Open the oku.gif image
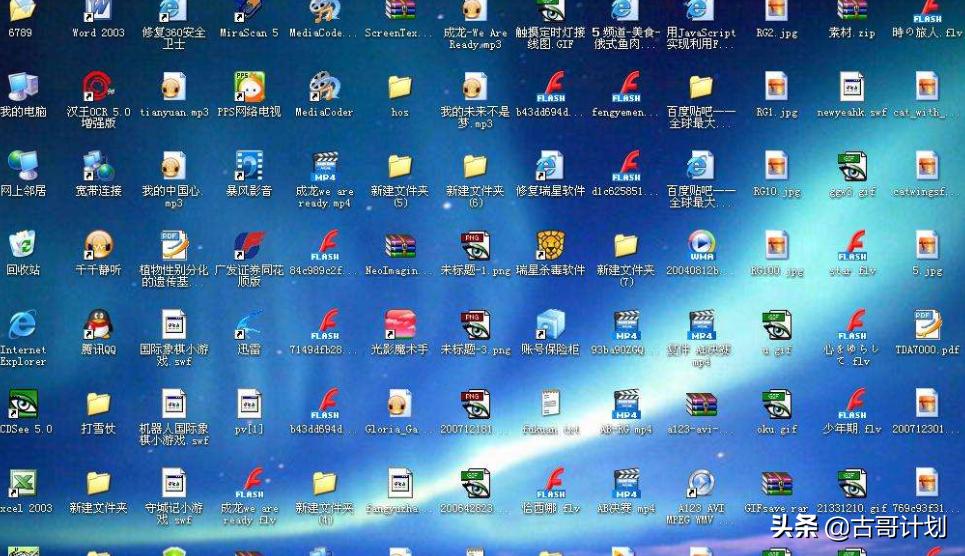Image resolution: width=965 pixels, height=556 pixels. point(777,404)
